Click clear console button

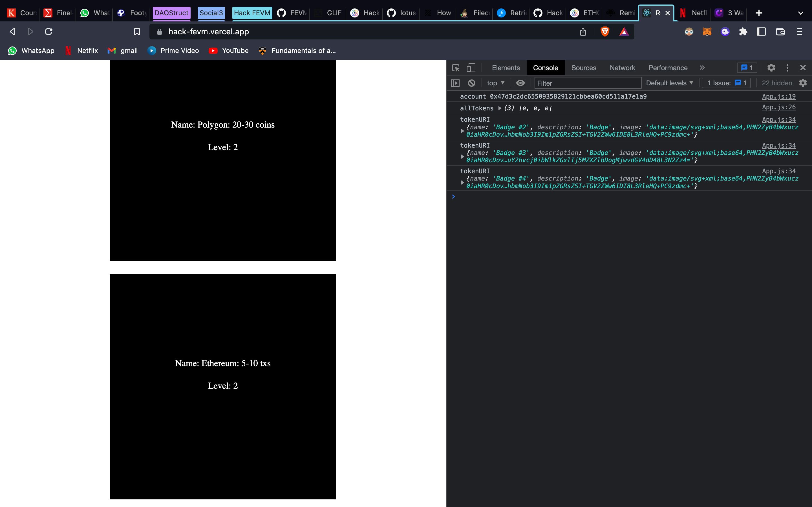[472, 83]
